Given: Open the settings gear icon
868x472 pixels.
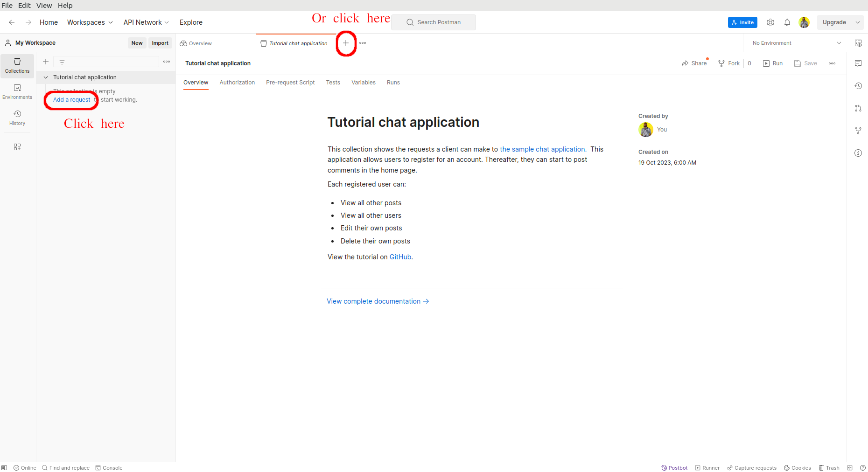Looking at the screenshot, I should [770, 22].
